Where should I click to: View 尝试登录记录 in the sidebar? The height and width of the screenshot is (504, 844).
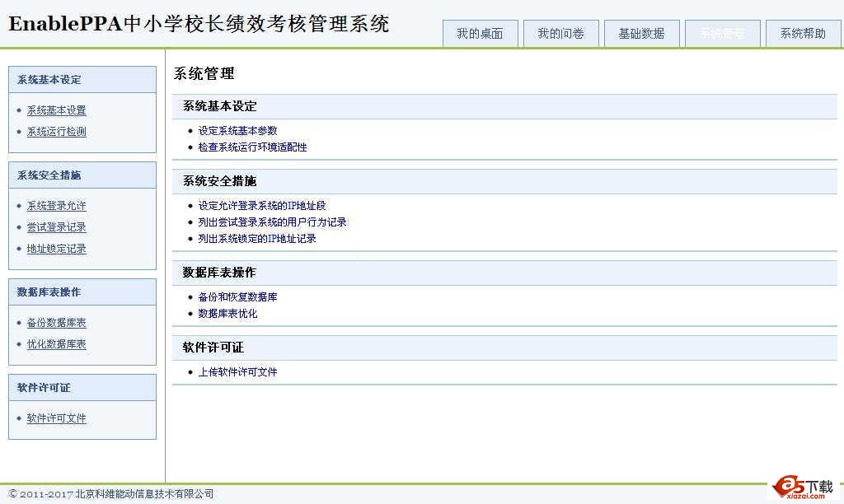pyautogui.click(x=57, y=227)
